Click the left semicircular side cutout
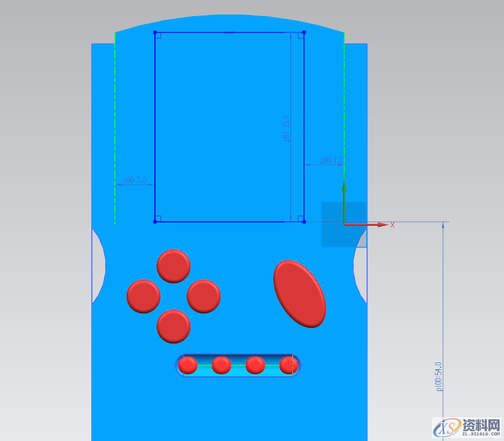 pos(98,265)
